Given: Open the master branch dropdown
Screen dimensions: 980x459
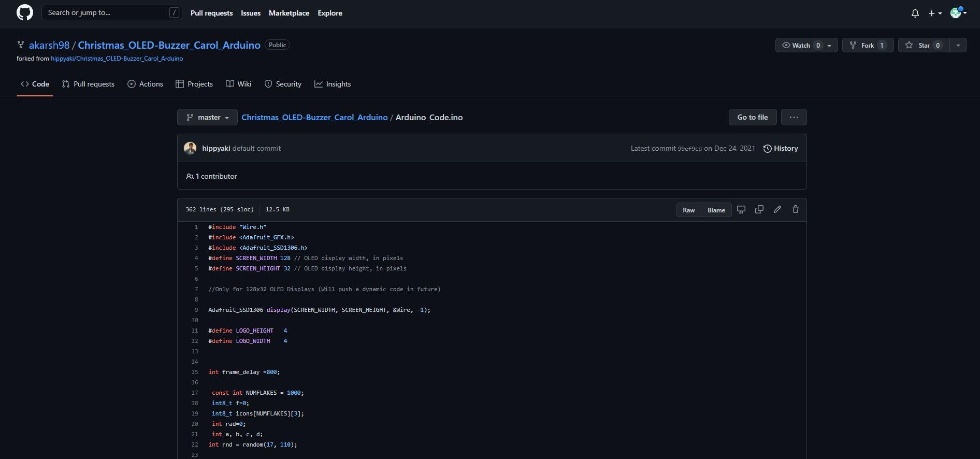Looking at the screenshot, I should tap(207, 118).
